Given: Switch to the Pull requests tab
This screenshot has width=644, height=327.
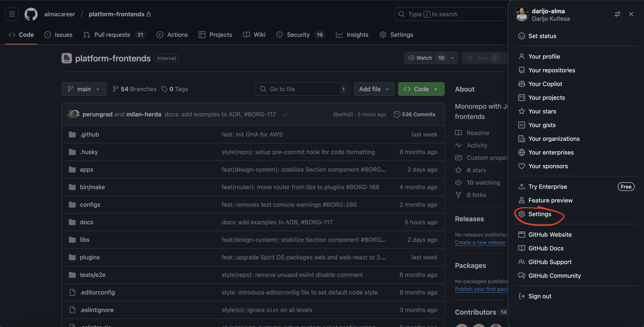Looking at the screenshot, I should pos(112,35).
